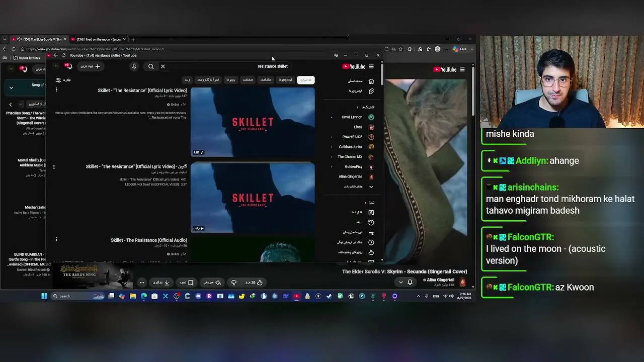Image resolution: width=644 pixels, height=362 pixels.
Task: Click the voice search microphone icon
Action: (134, 66)
